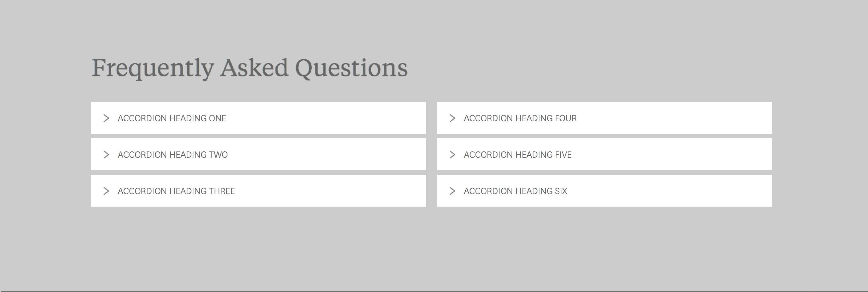Open the "Accordion Heading One" text label
The height and width of the screenshot is (292, 868).
pos(172,118)
